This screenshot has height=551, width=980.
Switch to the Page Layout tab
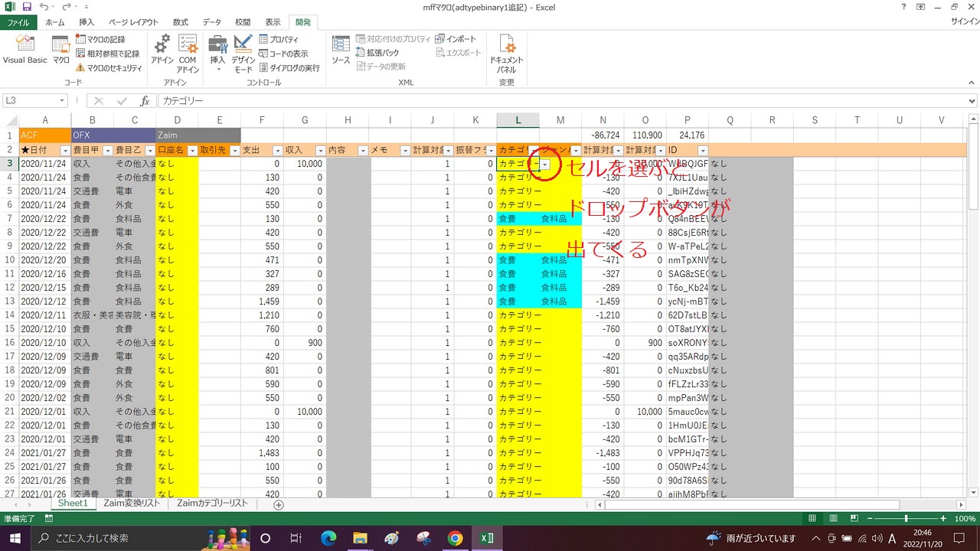click(x=134, y=23)
